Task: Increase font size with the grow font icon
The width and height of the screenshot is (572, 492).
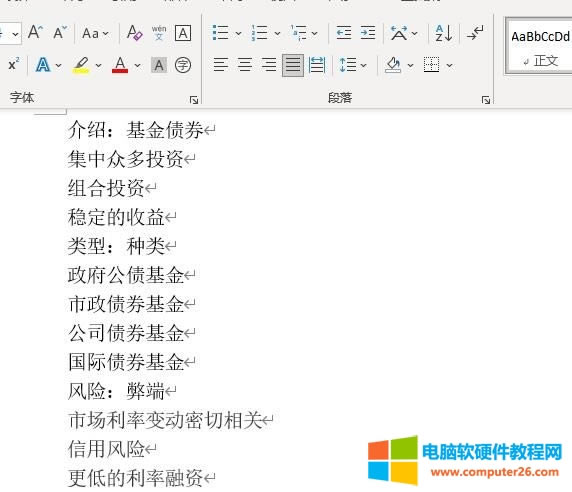Action: (35, 32)
